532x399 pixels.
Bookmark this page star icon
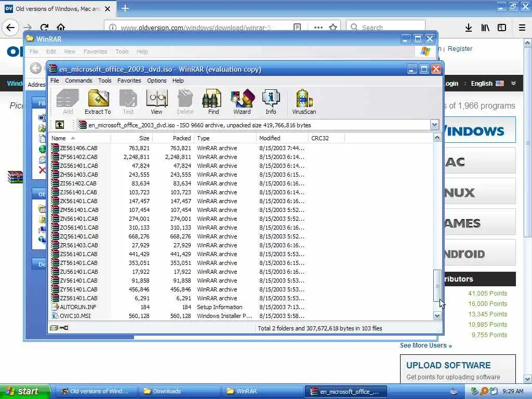point(333,27)
